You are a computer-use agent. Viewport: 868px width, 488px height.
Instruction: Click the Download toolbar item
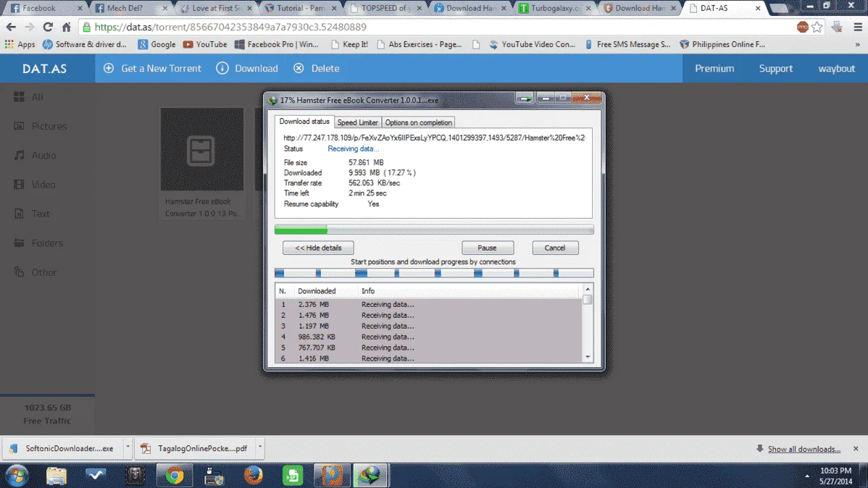(247, 69)
